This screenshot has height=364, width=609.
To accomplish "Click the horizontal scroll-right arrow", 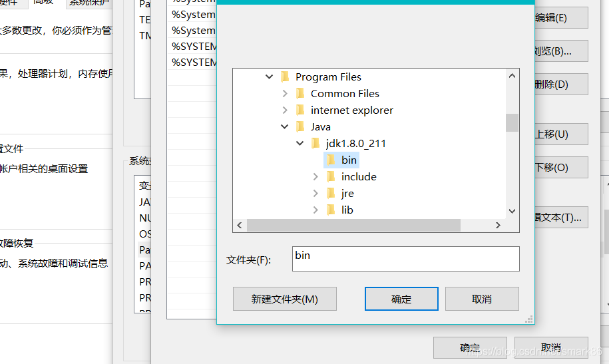I will 498,226.
